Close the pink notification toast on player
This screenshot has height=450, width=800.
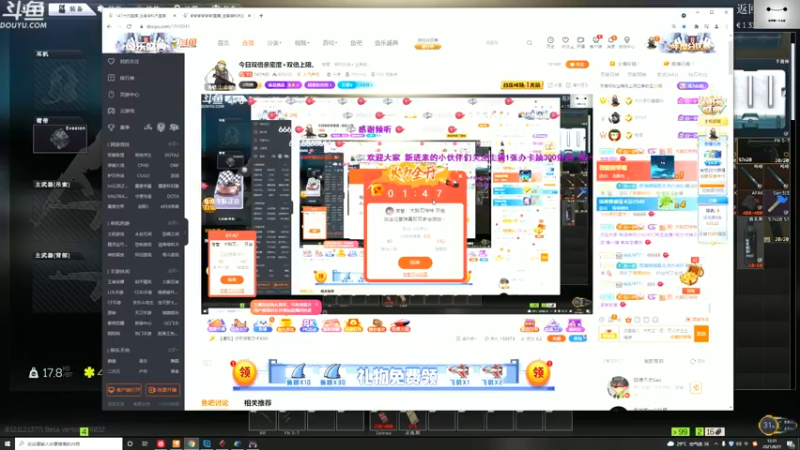pos(316,305)
